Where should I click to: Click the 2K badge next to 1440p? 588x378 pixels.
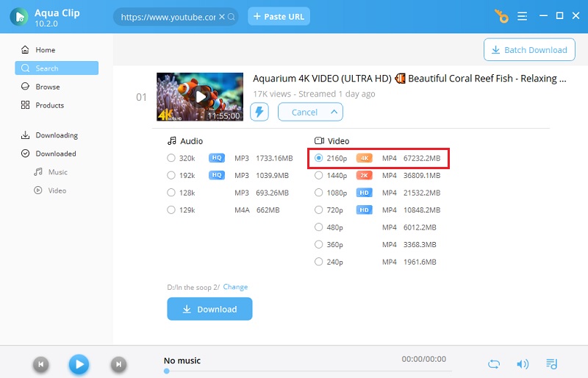364,175
